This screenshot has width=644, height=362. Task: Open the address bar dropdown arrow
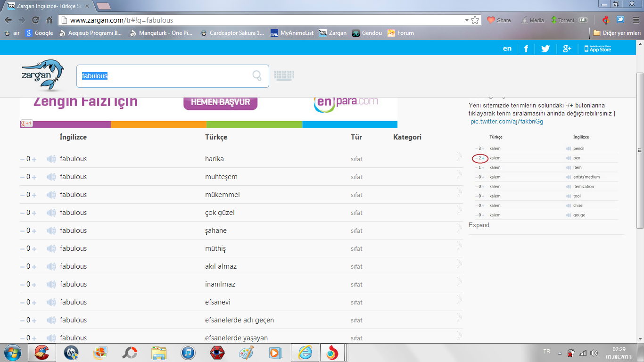click(467, 20)
